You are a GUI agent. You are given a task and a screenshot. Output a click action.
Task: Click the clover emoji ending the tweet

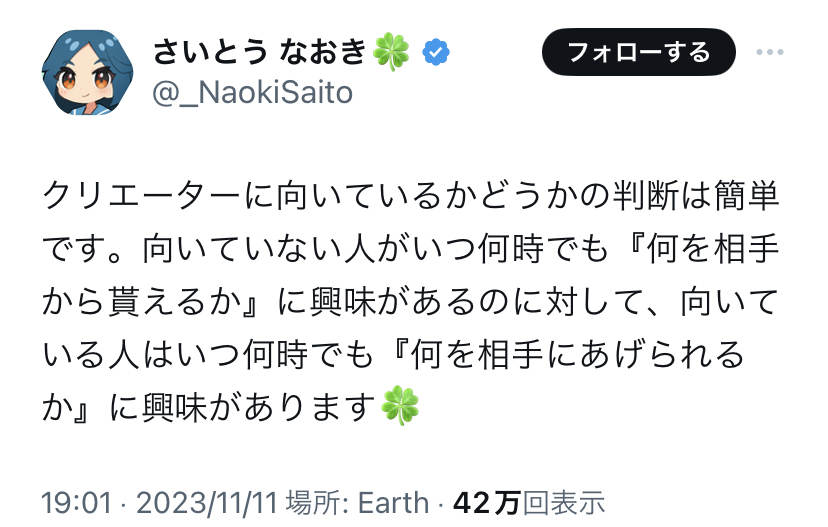pos(401,407)
